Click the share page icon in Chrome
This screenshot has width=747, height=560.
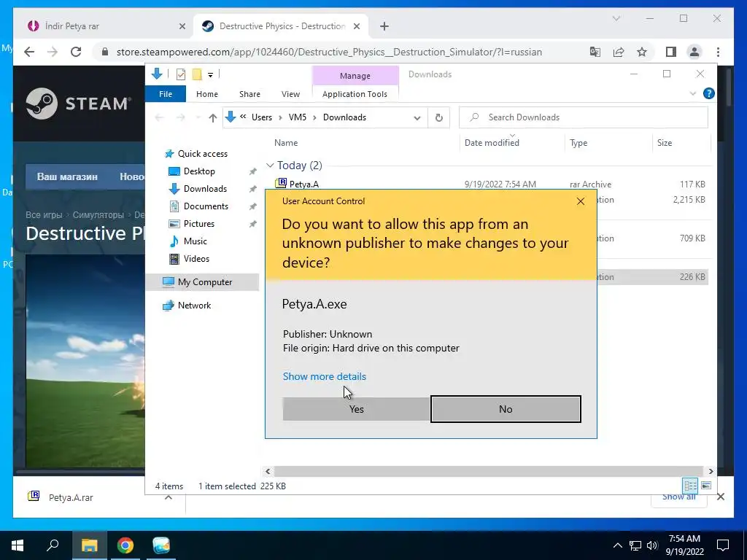[619, 52]
